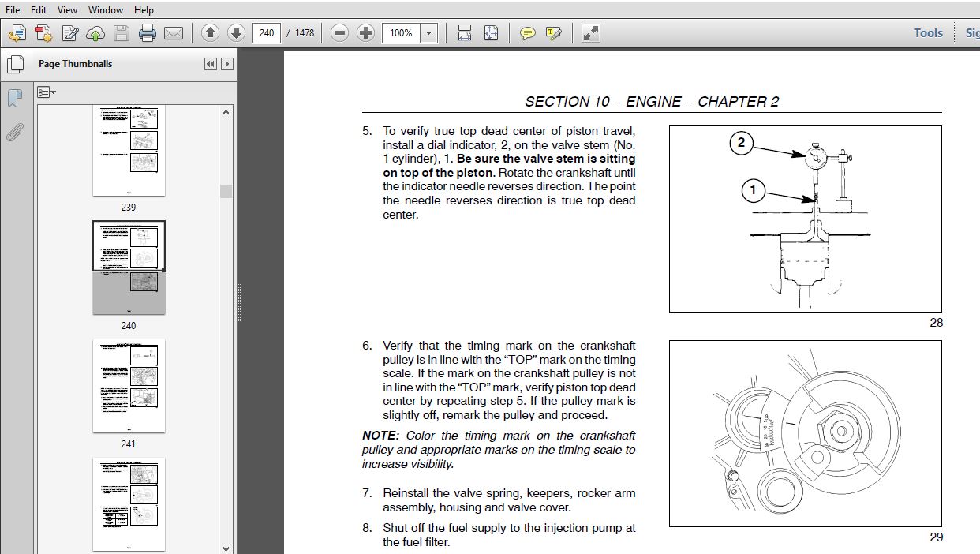The width and height of the screenshot is (980, 554).
Task: Click the fit width scrolling icon
Action: (x=465, y=33)
